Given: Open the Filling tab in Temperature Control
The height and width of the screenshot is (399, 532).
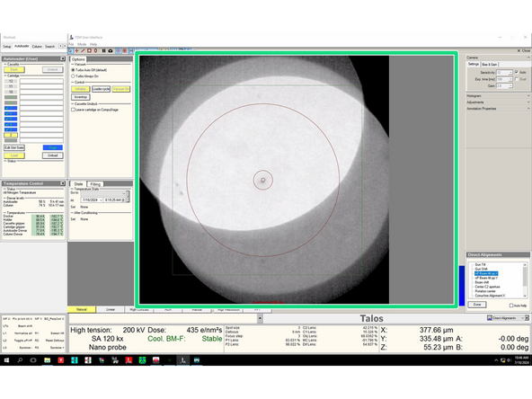Looking at the screenshot, I should [x=95, y=184].
